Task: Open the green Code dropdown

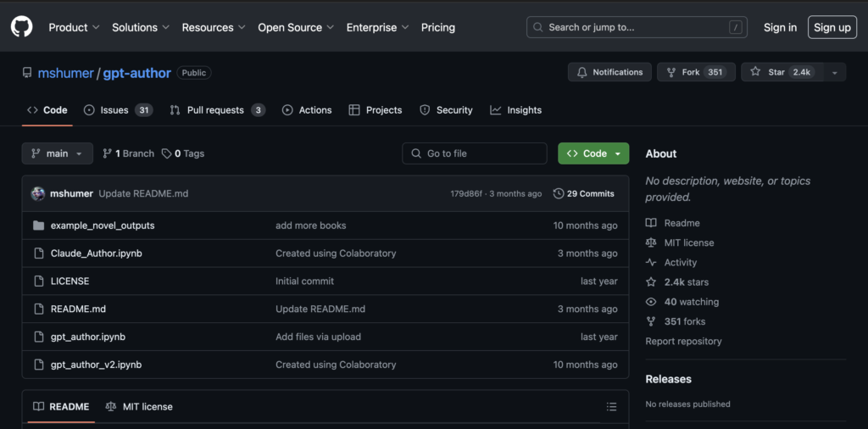Action: [593, 153]
